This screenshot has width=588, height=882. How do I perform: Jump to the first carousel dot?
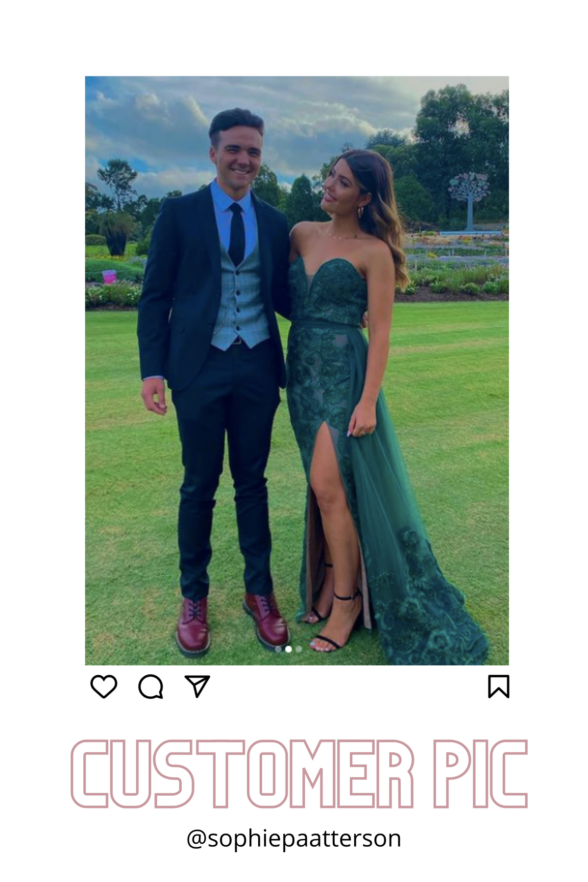pos(278,649)
